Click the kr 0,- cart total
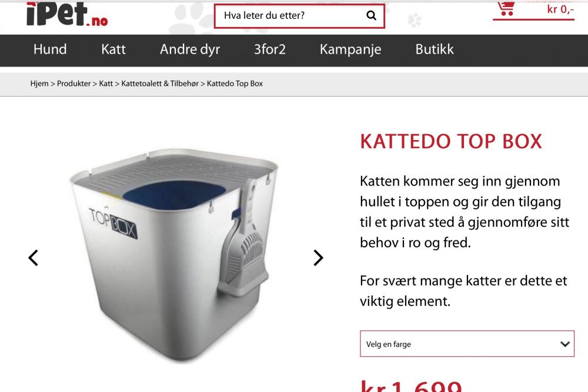Viewport: 588px width, 392px height. pos(560,9)
